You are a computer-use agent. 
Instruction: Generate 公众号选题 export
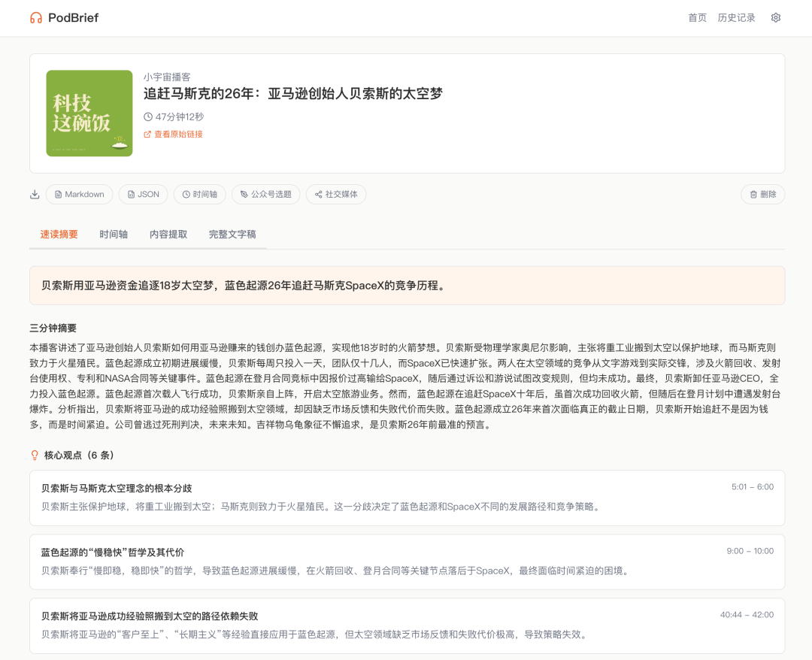tap(265, 194)
